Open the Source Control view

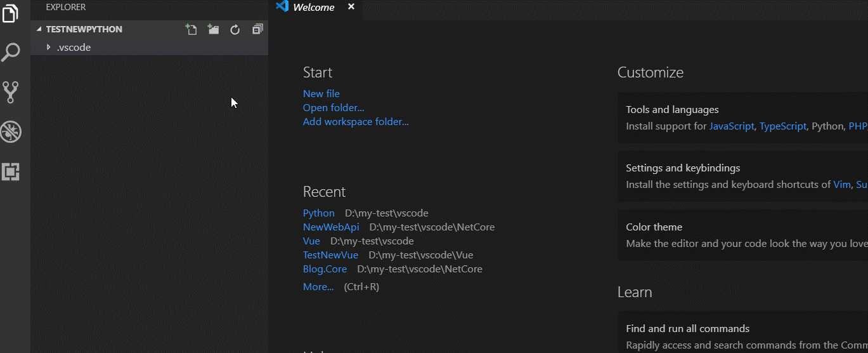pyautogui.click(x=11, y=92)
